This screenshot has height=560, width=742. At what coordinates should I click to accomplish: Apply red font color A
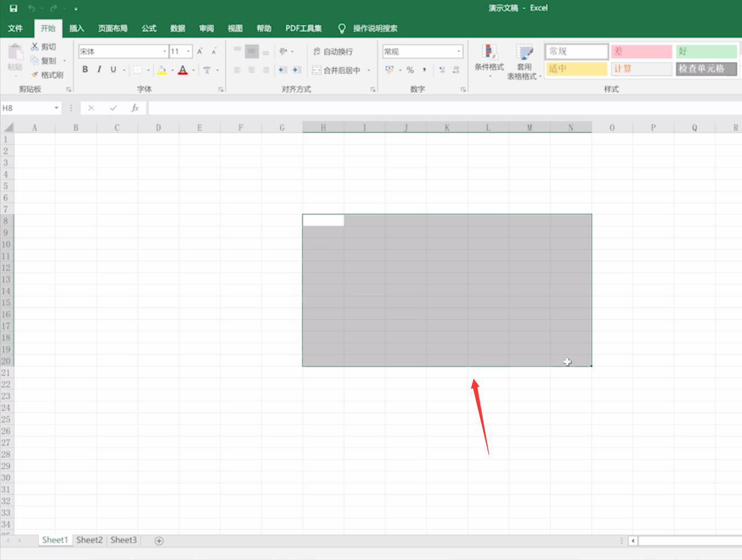[x=183, y=70]
